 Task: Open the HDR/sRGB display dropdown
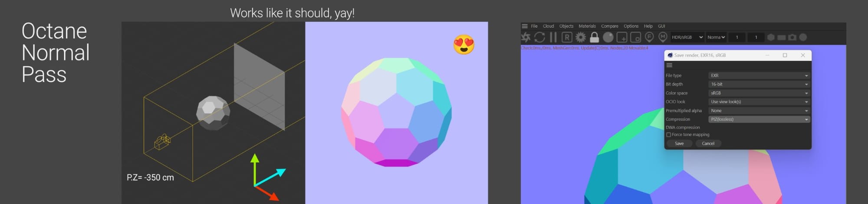[x=687, y=37]
